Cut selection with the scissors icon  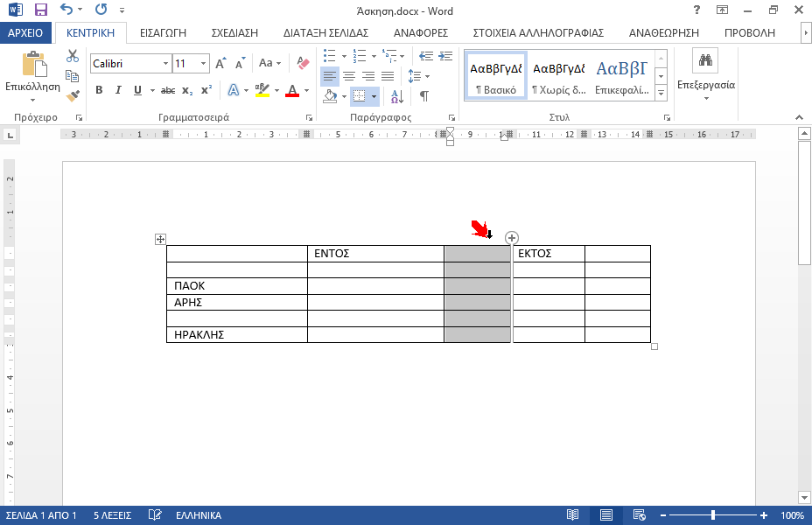[x=73, y=56]
